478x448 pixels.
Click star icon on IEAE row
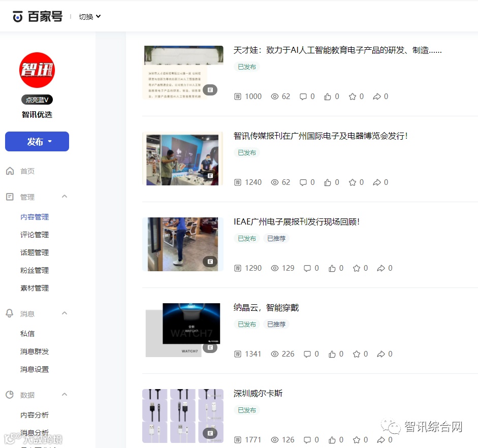point(357,268)
